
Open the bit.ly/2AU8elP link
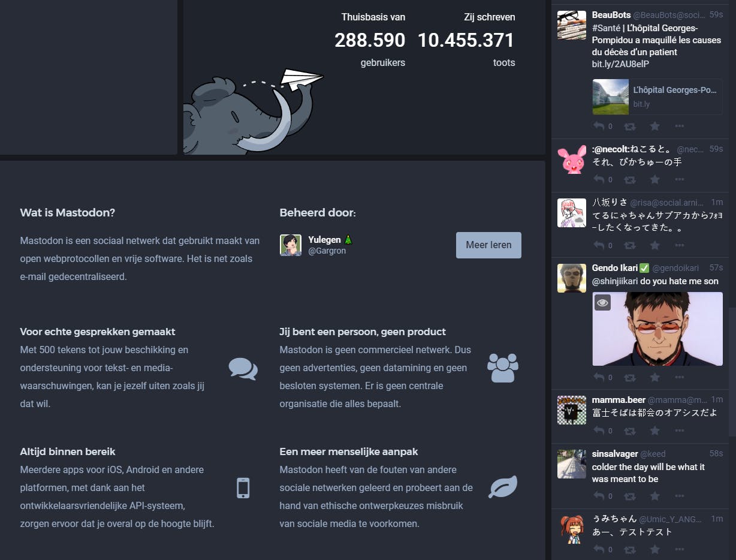pyautogui.click(x=620, y=64)
